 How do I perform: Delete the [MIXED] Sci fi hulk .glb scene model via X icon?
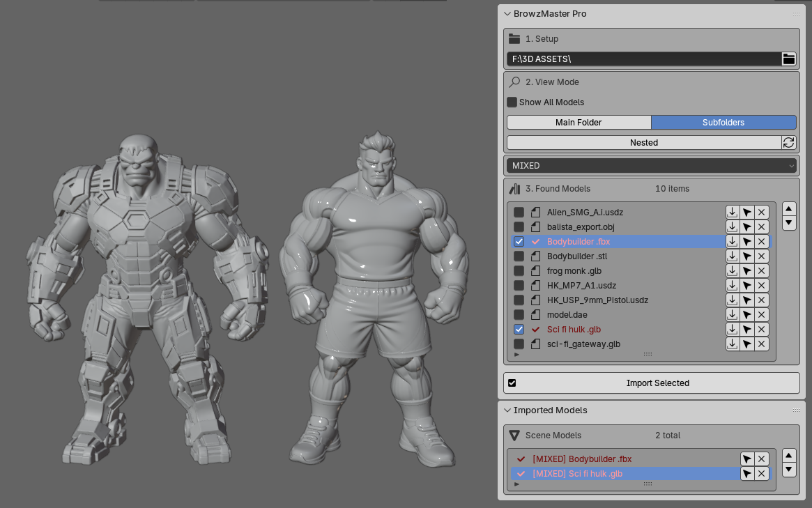point(761,474)
